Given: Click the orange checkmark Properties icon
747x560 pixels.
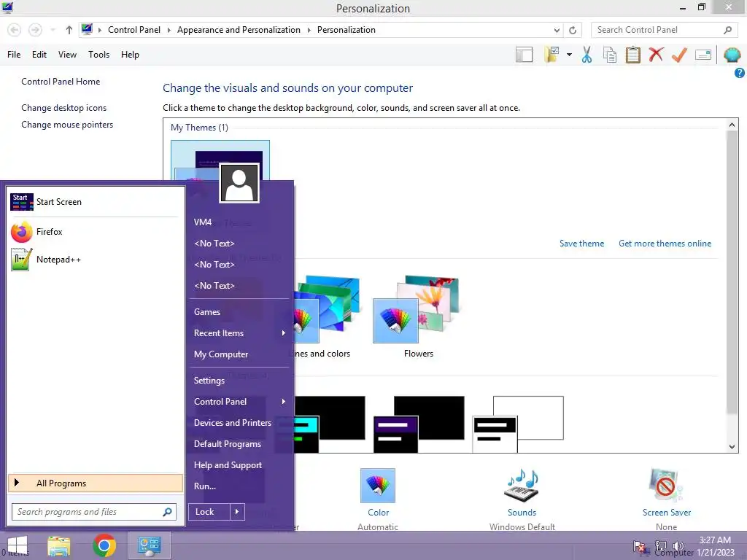Looking at the screenshot, I should pos(679,55).
